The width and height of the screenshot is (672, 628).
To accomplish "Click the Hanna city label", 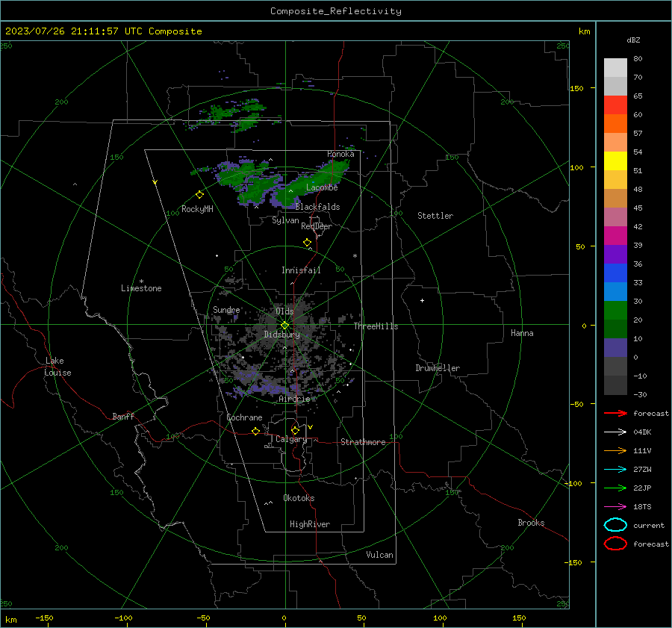I will [522, 333].
